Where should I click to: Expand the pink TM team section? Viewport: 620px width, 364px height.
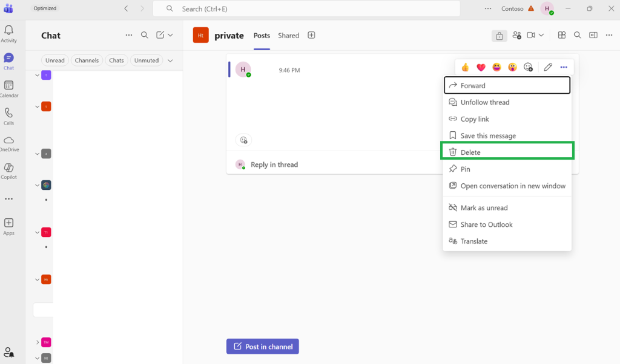(37, 342)
